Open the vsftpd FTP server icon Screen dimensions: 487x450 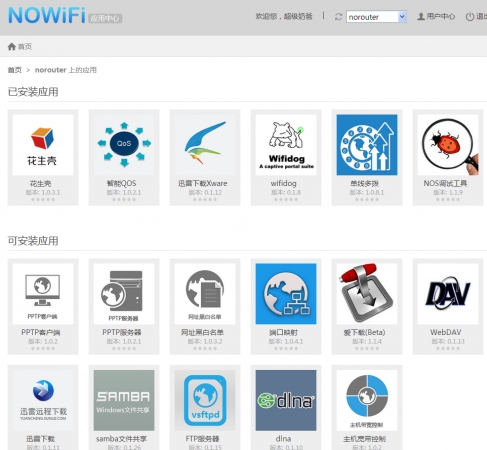[205, 400]
